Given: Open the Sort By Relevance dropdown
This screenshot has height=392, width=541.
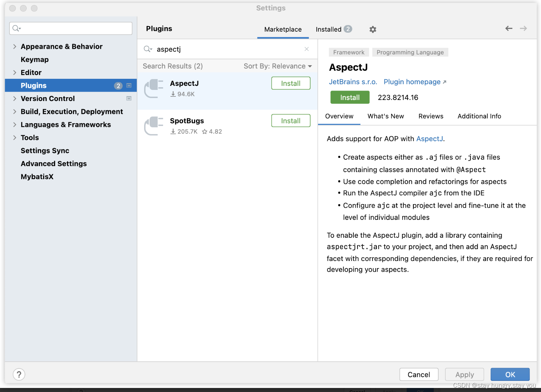Looking at the screenshot, I should pos(278,66).
